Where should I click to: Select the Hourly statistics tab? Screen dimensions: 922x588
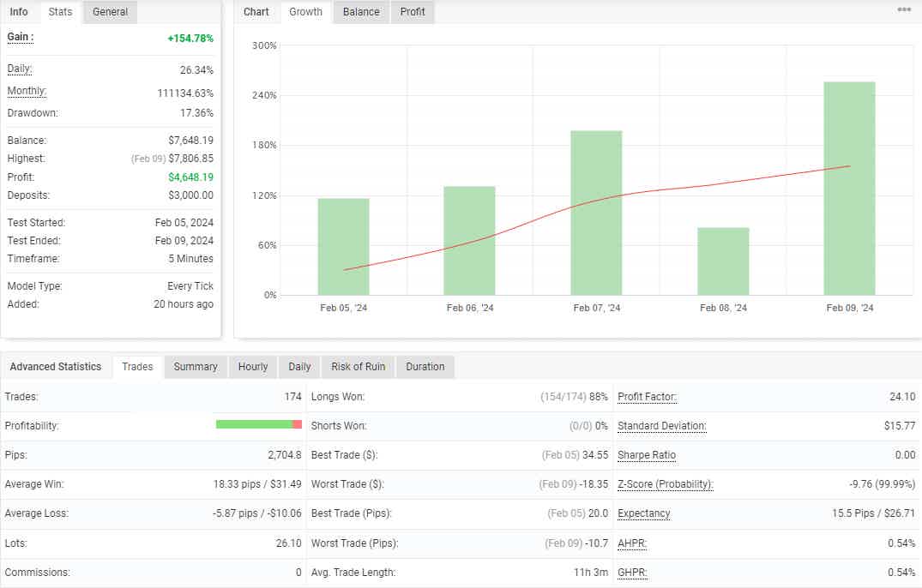pos(252,367)
